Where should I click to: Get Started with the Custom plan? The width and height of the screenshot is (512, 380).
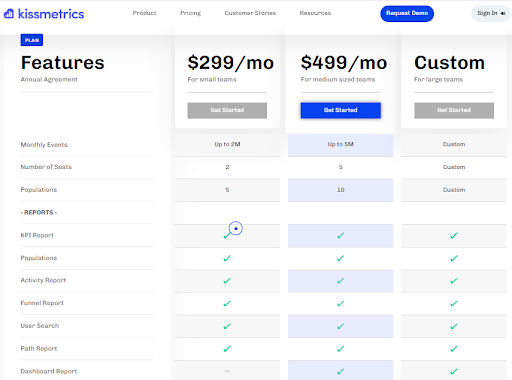(x=454, y=110)
